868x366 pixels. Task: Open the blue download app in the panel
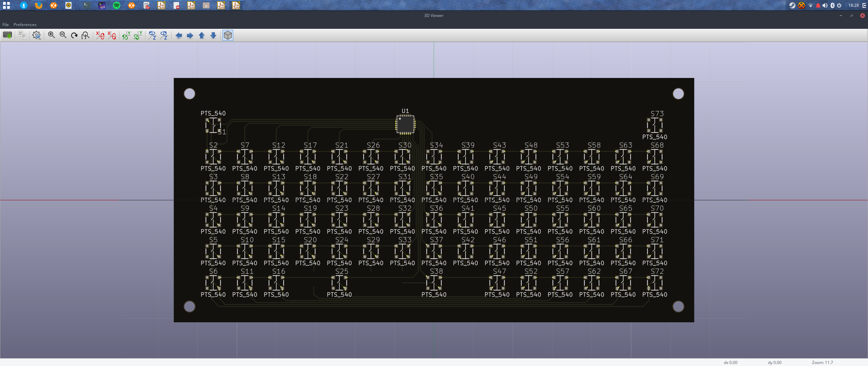(24, 5)
